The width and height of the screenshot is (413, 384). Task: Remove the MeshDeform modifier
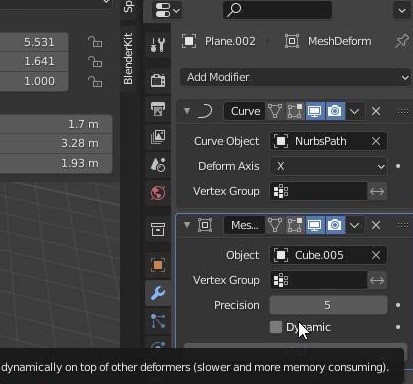376,225
